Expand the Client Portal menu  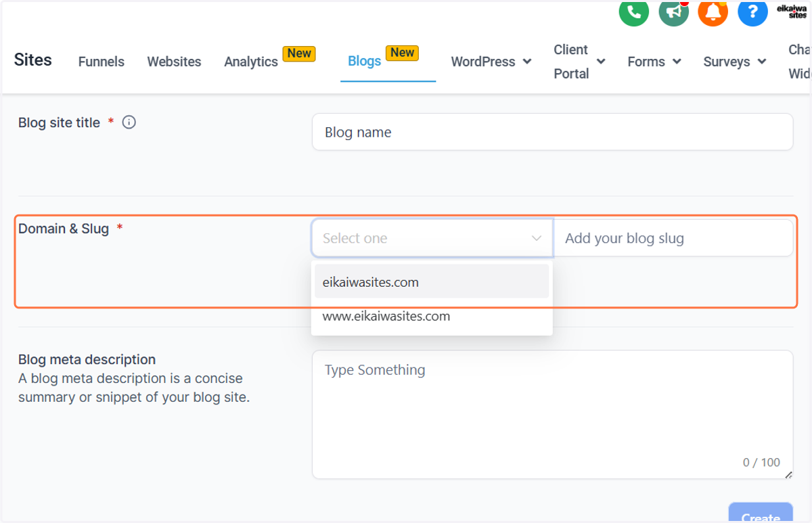pos(579,62)
